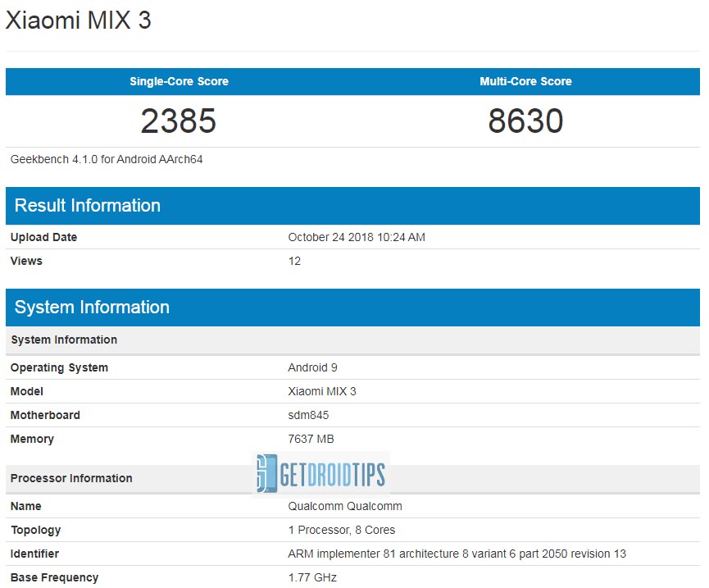Select the gray System Information subheader row
Viewport: 709px width, 588px height.
(x=352, y=340)
